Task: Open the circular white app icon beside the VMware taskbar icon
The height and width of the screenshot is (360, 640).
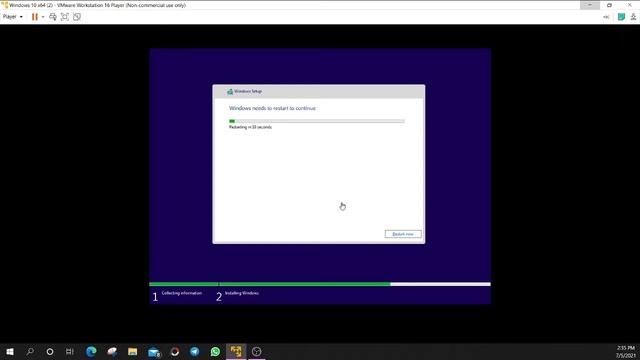Action: pos(256,351)
